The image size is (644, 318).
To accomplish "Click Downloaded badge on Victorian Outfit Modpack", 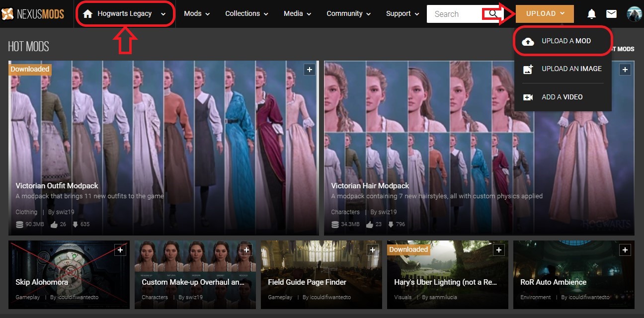I will [x=30, y=69].
